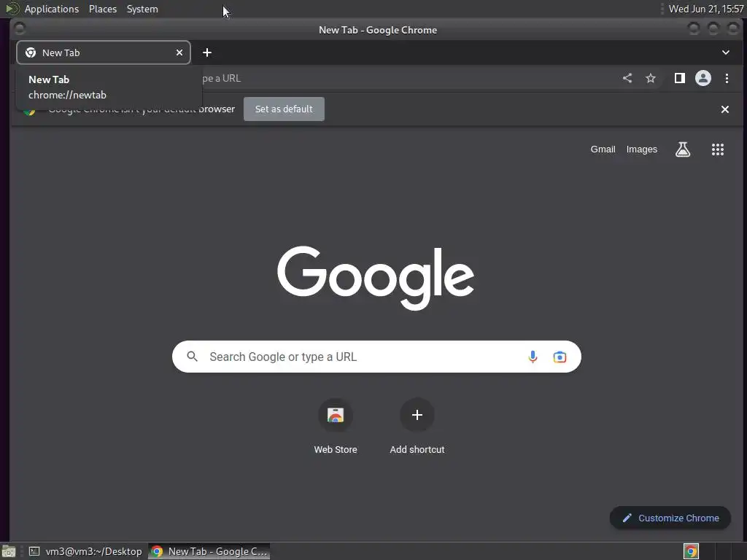Viewport: 747px width, 560px height.
Task: Click the address bar URL field
Action: 410,78
